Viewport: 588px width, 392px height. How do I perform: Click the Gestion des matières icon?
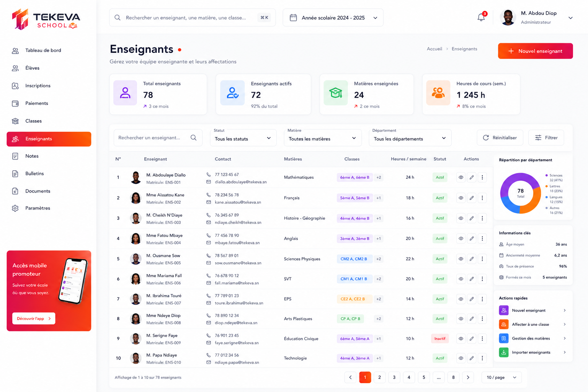pyautogui.click(x=504, y=338)
